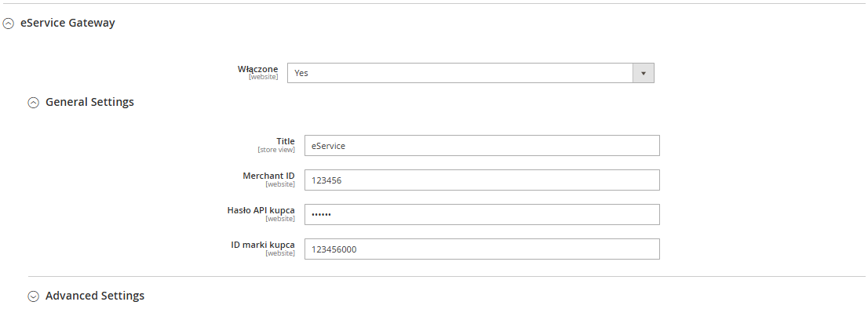868x309 pixels.
Task: Focus the ID marki kupca field
Action: (482, 249)
